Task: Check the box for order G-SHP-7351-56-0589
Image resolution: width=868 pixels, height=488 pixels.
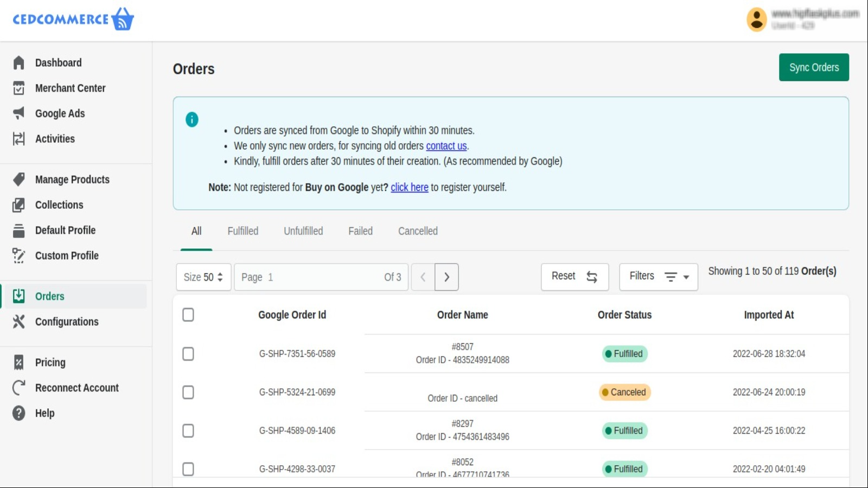Action: [188, 354]
